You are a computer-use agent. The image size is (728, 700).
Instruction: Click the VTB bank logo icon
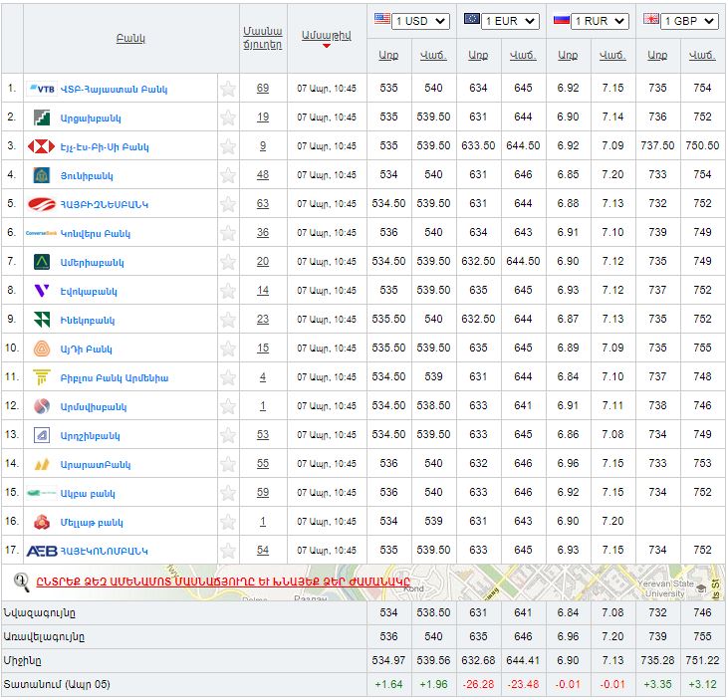pyautogui.click(x=42, y=89)
